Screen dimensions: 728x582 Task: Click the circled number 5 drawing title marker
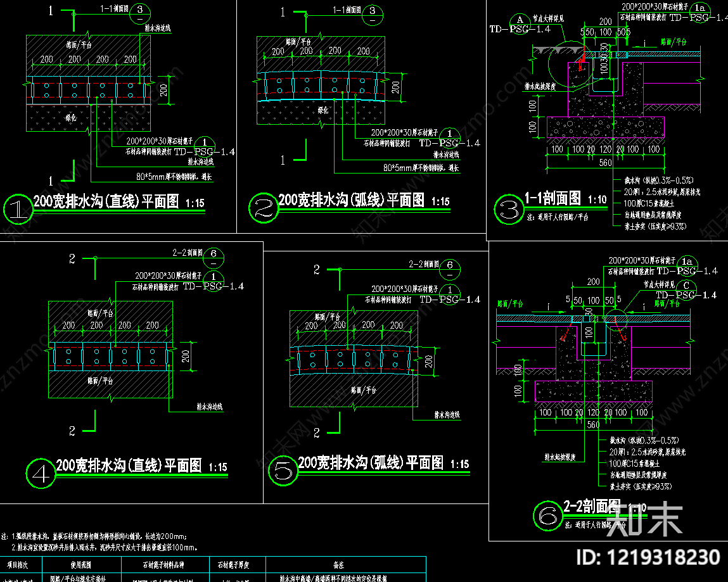coord(283,471)
